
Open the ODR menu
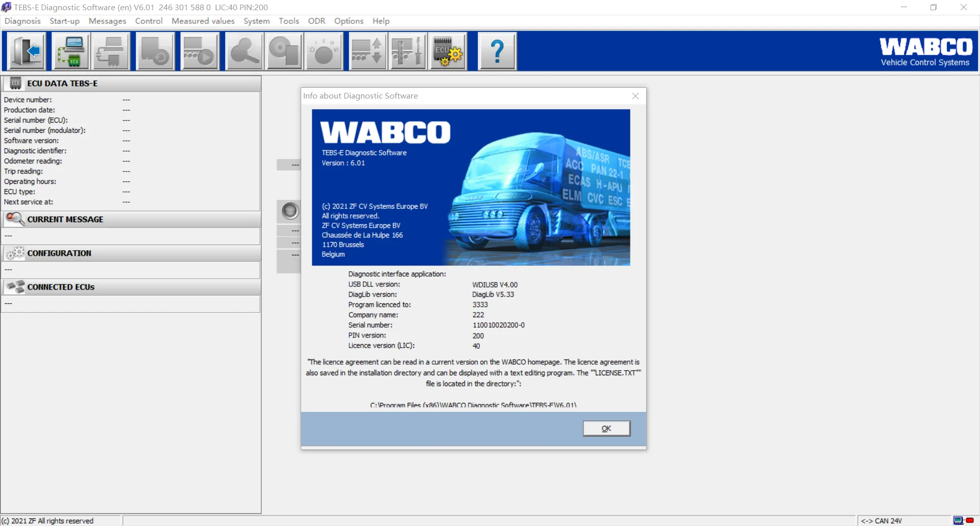point(316,21)
